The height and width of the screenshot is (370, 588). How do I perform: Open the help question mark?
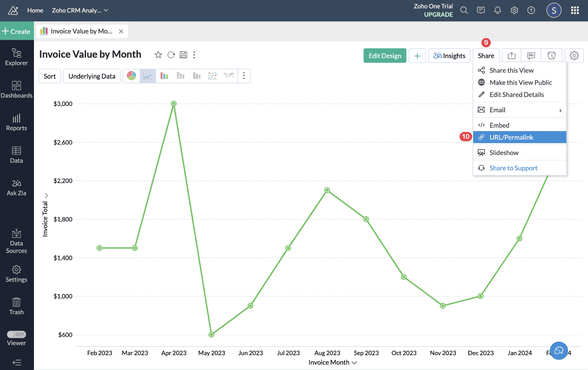(531, 10)
